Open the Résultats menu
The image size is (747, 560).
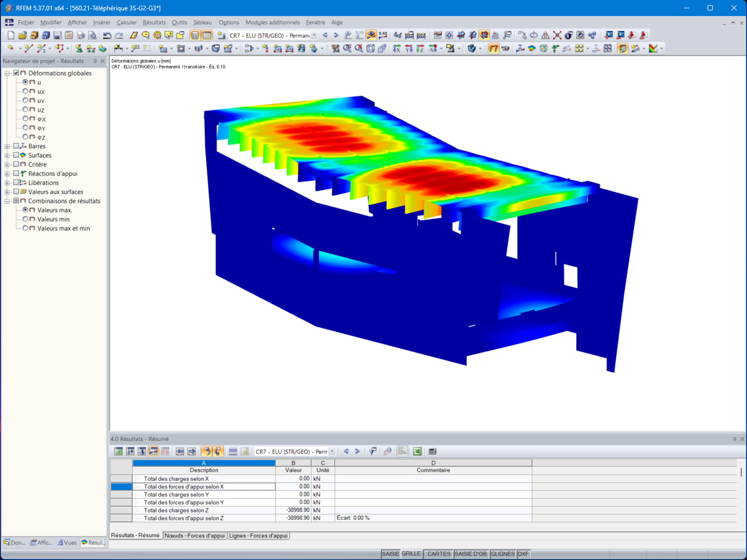pyautogui.click(x=154, y=22)
